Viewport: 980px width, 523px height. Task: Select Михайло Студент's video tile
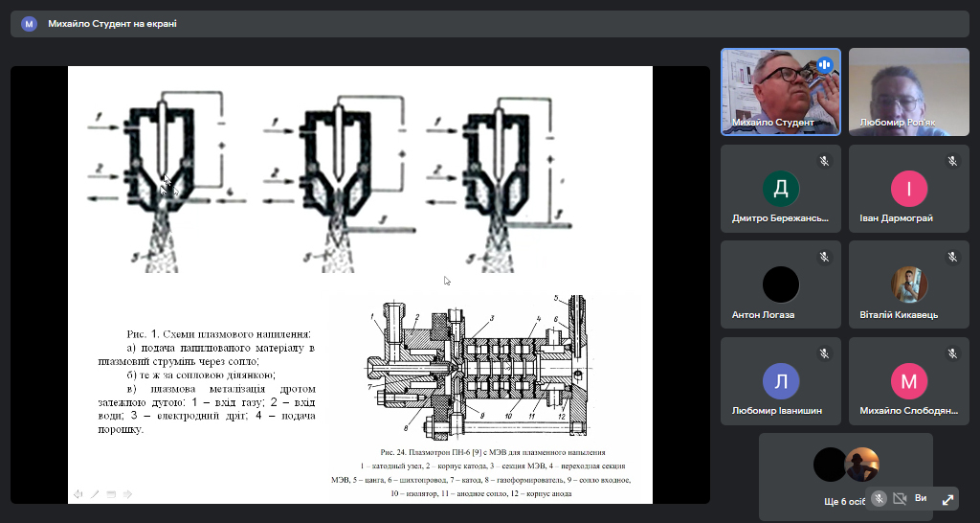(780, 91)
